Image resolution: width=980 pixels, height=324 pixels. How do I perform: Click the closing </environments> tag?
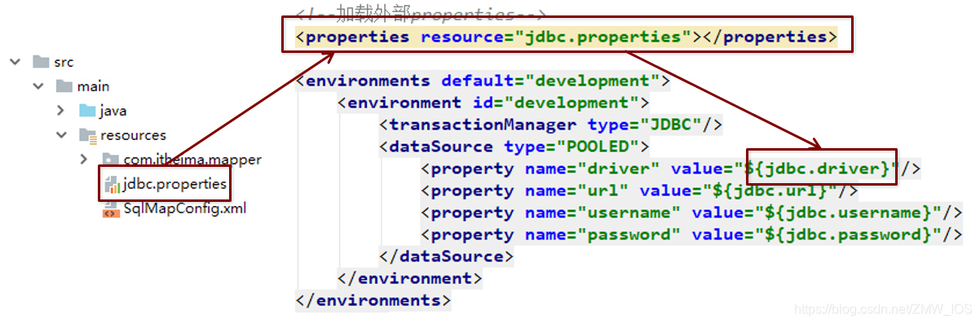[373, 300]
